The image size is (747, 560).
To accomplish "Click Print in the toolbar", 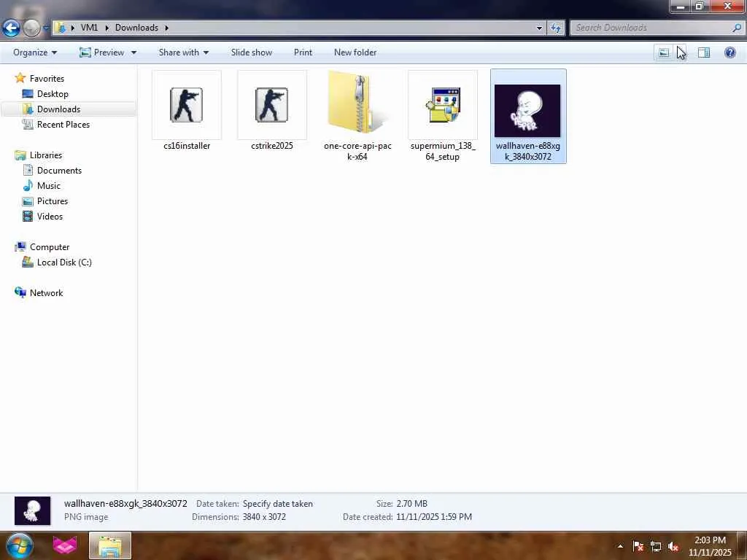I will (x=303, y=52).
